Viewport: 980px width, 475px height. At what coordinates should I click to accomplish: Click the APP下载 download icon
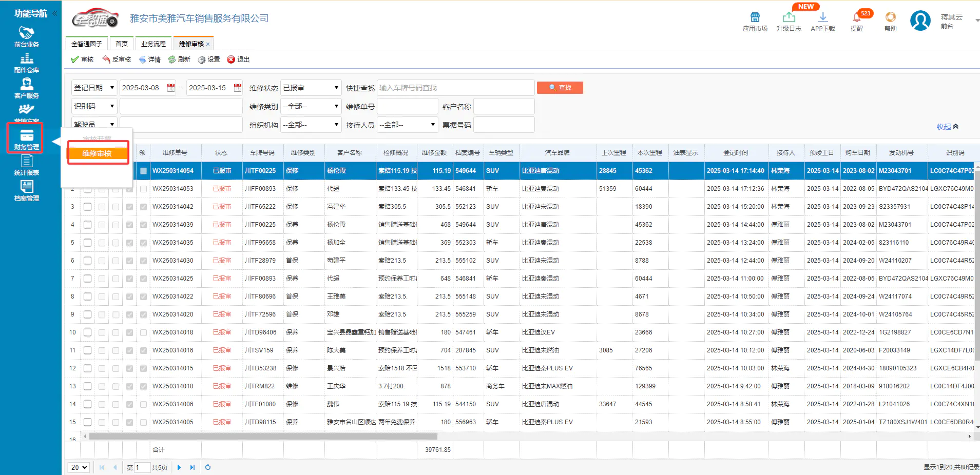click(822, 22)
